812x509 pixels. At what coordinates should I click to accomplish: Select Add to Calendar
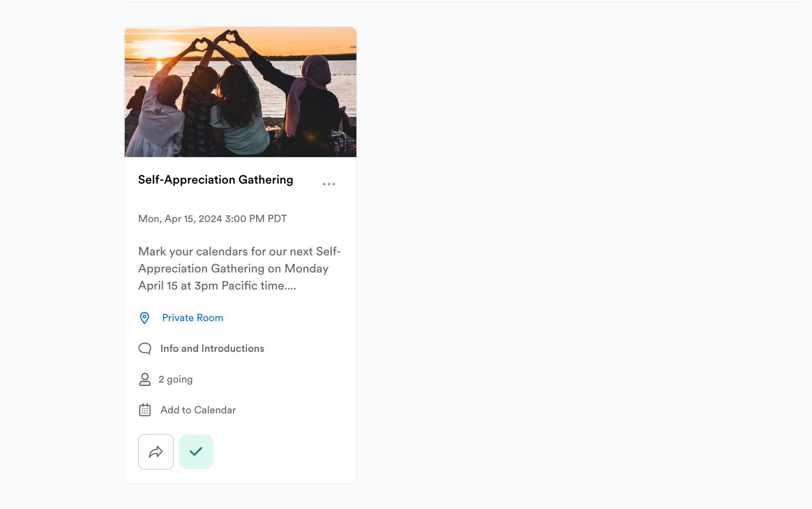[x=198, y=410]
